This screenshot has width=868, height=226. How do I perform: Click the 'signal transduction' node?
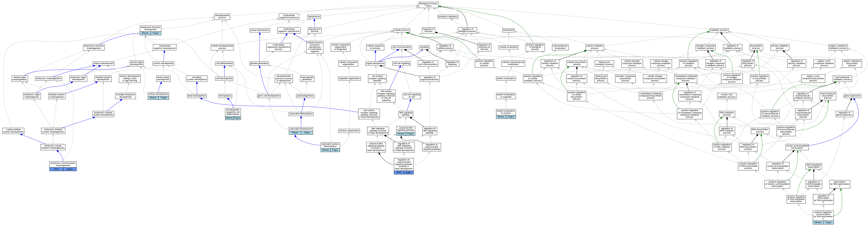(x=375, y=63)
